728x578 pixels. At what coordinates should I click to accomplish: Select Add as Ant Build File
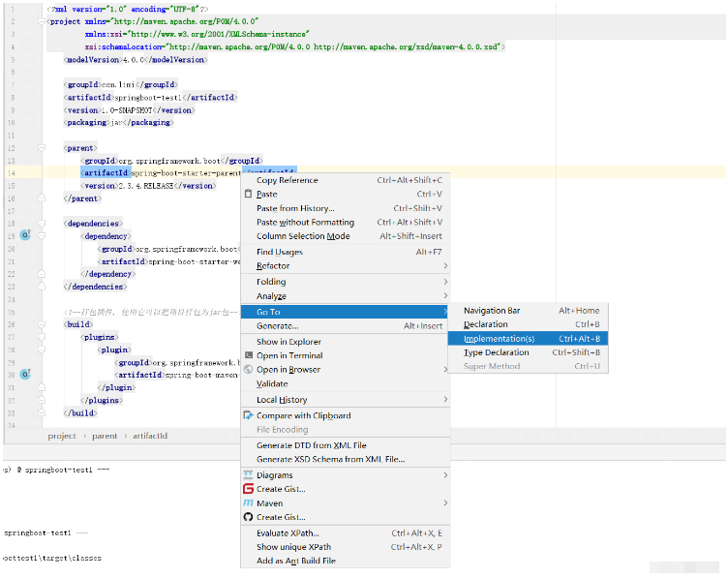346,561
